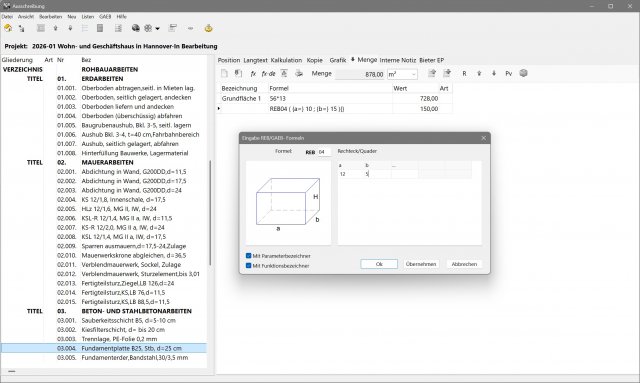The width and height of the screenshot is (640, 383).
Task: Click the R button in the Menge toolbar
Action: (x=464, y=73)
